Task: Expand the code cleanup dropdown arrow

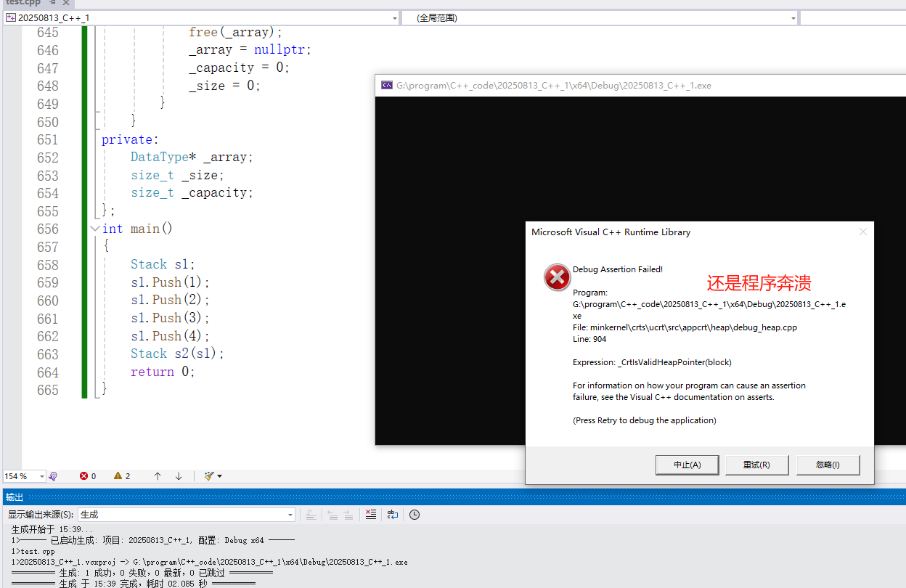Action: point(219,476)
